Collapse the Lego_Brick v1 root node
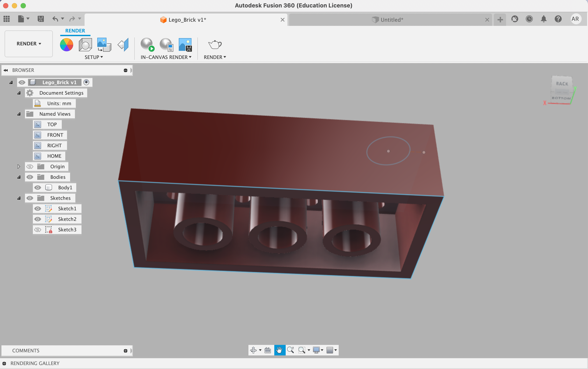 pyautogui.click(x=11, y=82)
